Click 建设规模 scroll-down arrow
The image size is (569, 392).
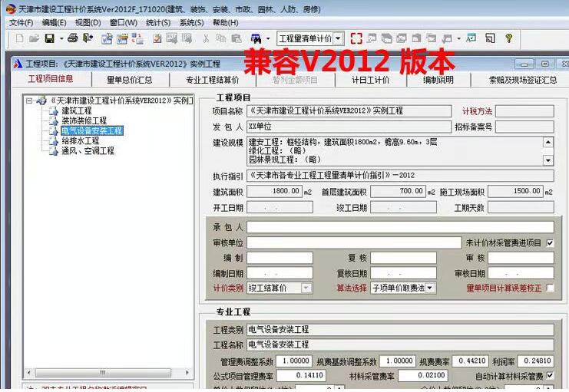point(548,160)
